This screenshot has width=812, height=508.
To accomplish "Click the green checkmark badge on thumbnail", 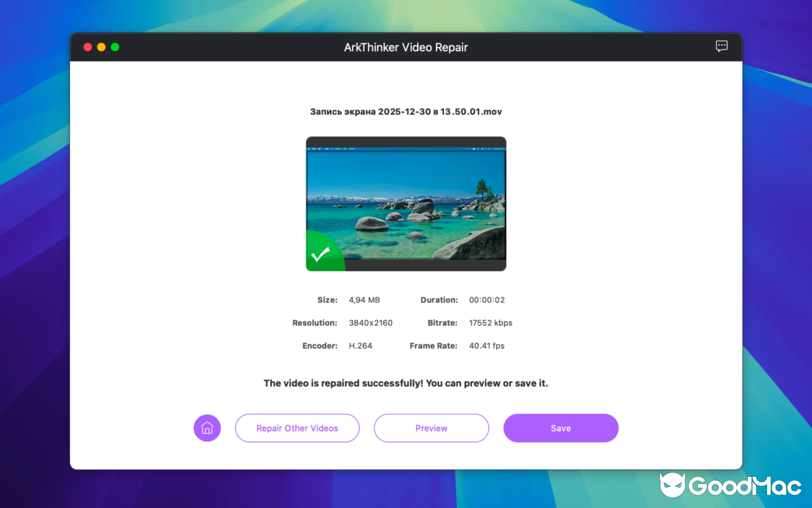I will pyautogui.click(x=322, y=253).
